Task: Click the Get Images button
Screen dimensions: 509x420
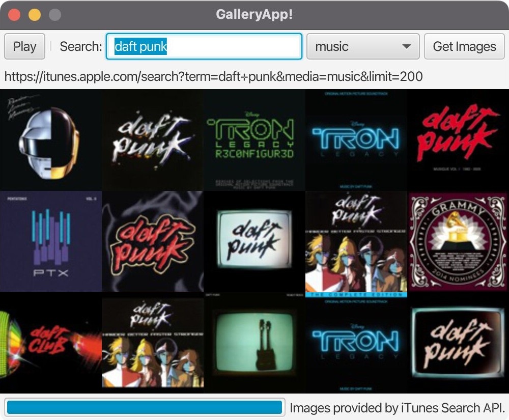Action: (x=464, y=46)
